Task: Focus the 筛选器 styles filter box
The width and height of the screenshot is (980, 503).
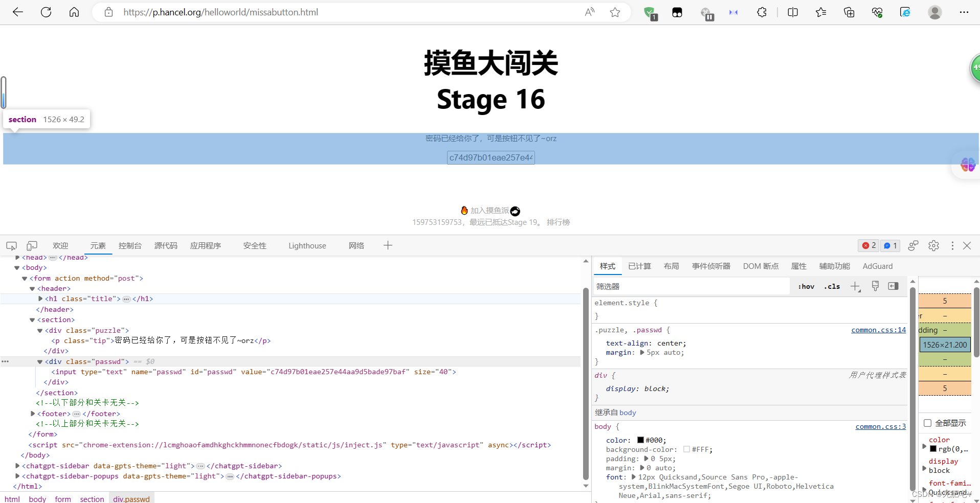Action: (692, 286)
